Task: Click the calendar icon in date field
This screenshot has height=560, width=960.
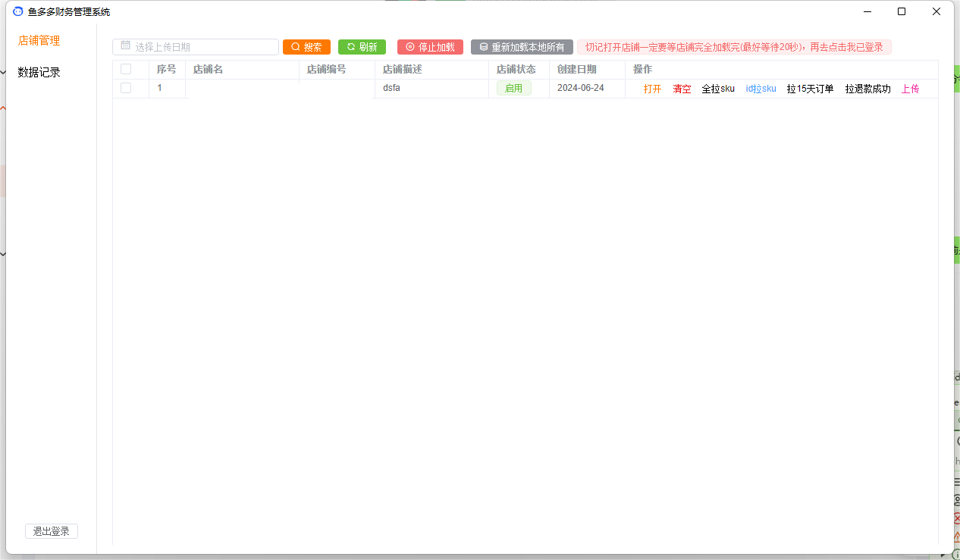Action: point(125,46)
